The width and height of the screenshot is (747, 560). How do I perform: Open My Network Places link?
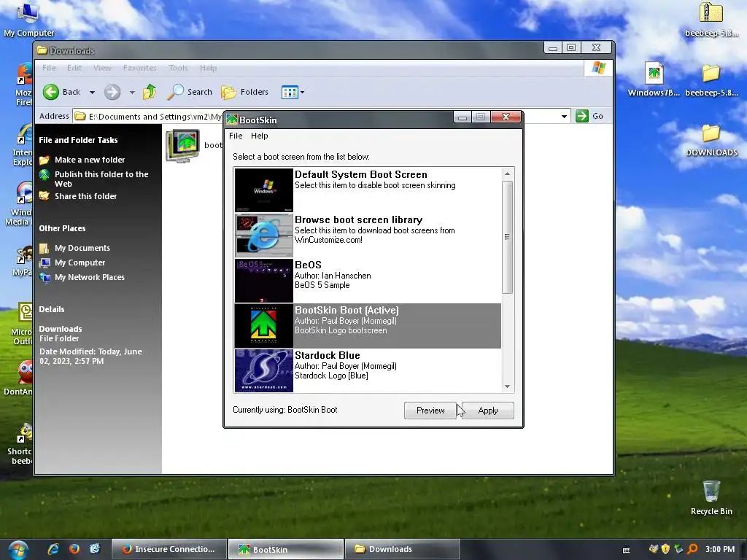(90, 277)
